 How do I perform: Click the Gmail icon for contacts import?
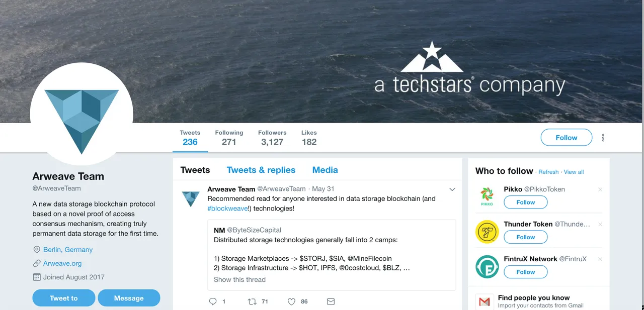[484, 301]
